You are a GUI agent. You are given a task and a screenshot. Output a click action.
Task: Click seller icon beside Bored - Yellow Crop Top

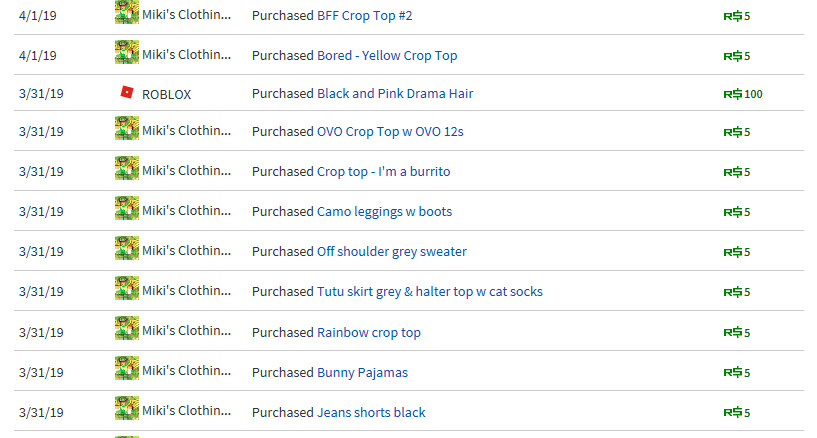pyautogui.click(x=127, y=52)
